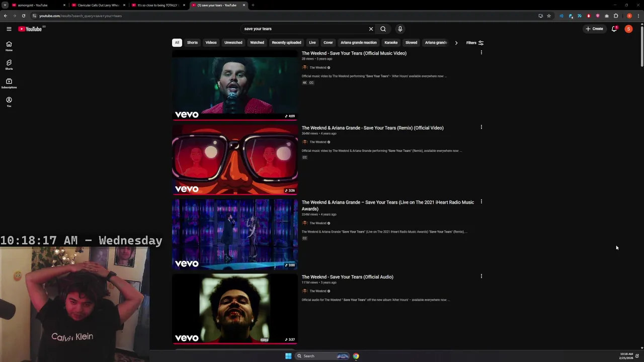Image resolution: width=644 pixels, height=362 pixels.
Task: Select the Live filter chip
Action: click(x=312, y=43)
